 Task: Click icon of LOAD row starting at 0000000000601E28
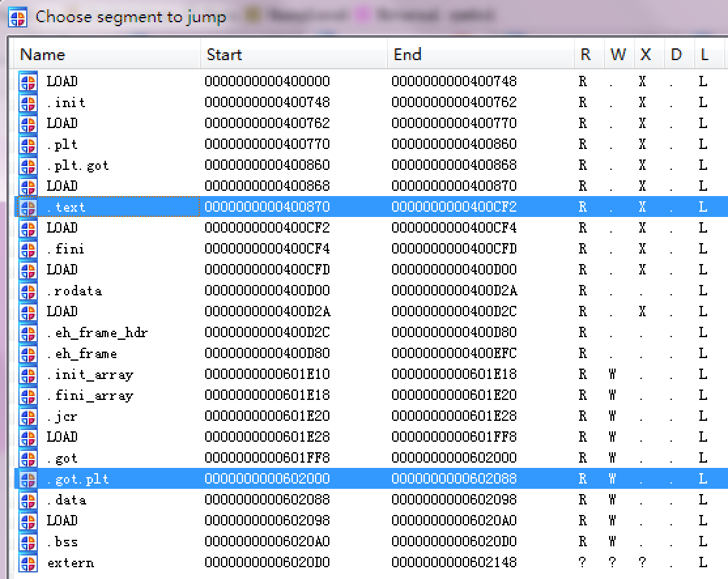tap(28, 437)
